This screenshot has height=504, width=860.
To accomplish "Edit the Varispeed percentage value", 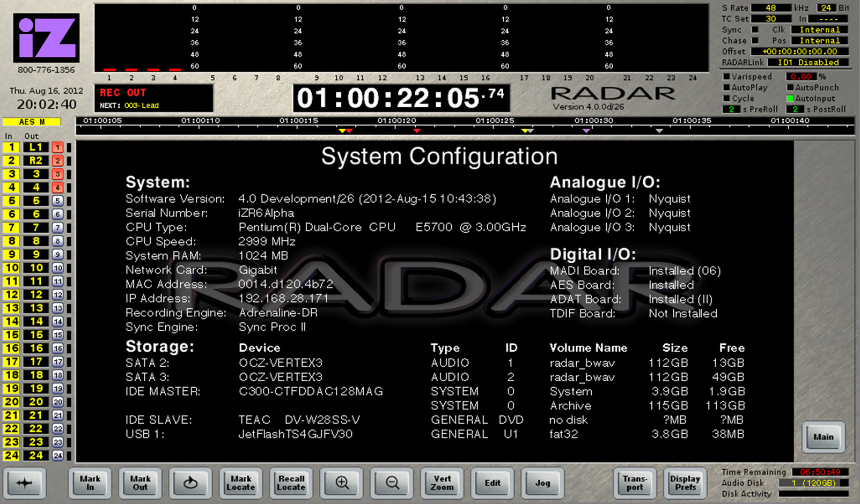I will [801, 77].
